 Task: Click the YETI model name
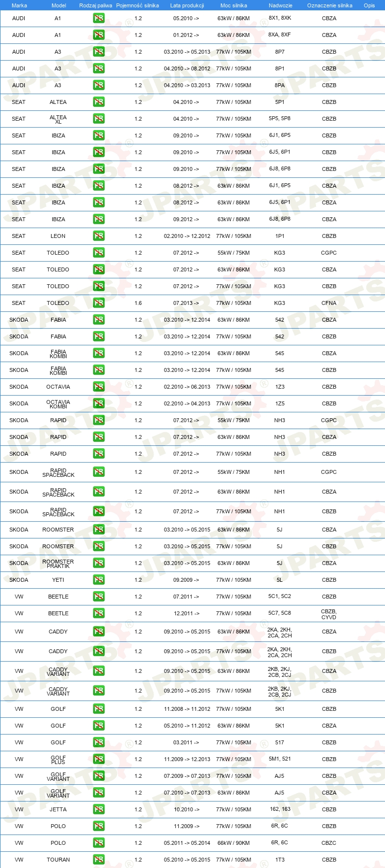pos(58,580)
